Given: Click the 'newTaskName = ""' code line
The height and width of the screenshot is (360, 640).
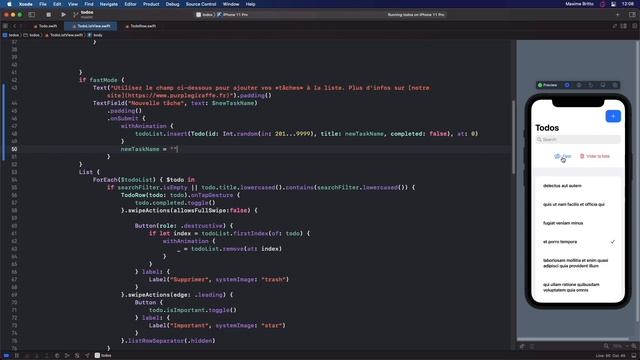Looking at the screenshot, I should (149, 149).
